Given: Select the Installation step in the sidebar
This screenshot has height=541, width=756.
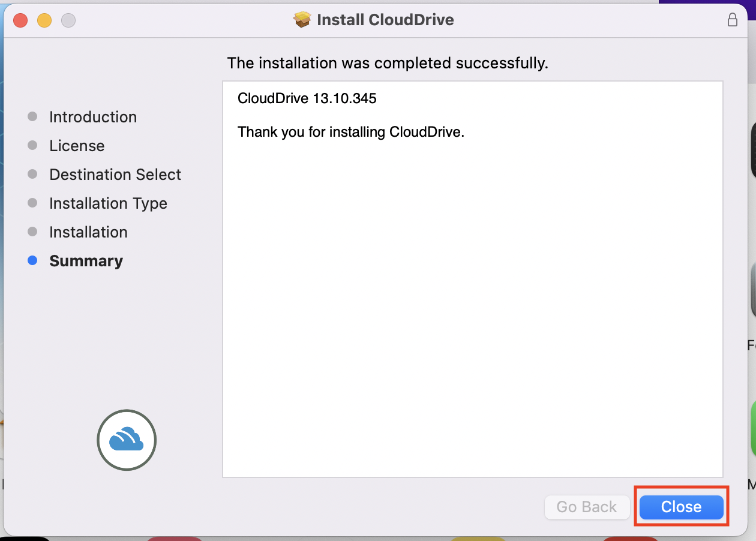Looking at the screenshot, I should 88,232.
